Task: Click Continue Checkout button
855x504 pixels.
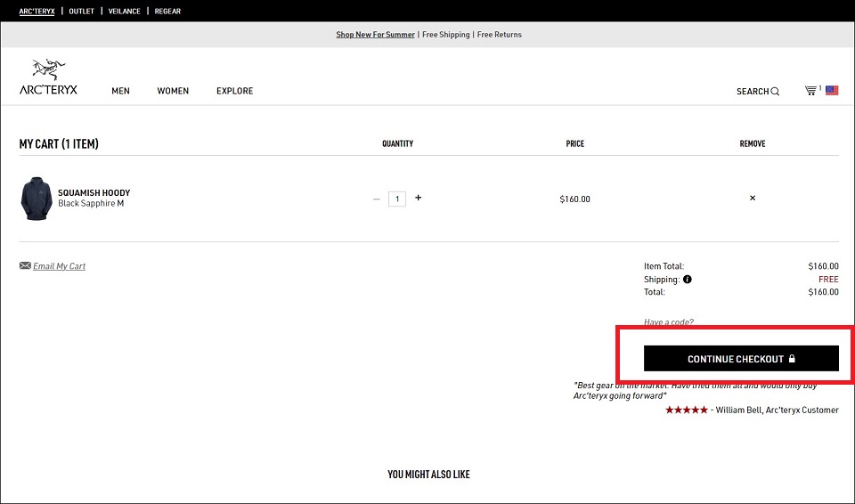Action: click(741, 358)
